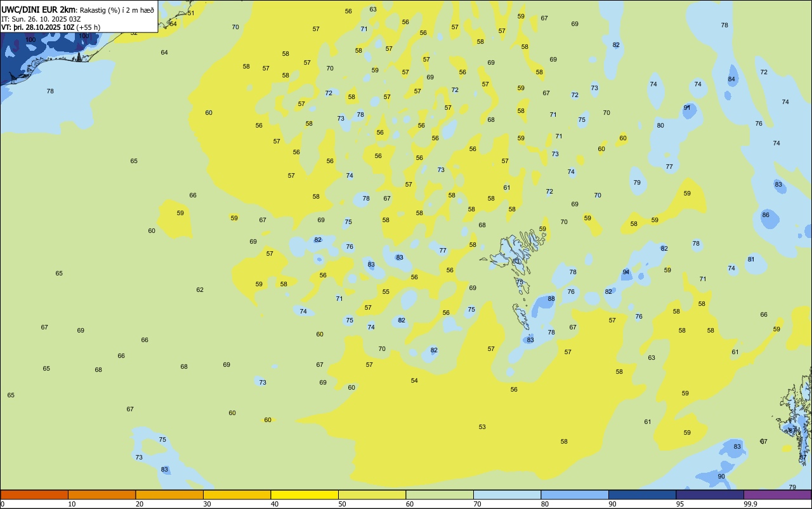Select the 99.9 tick label on the colour scale
Viewport: 812px width, 509px height.
pos(750,504)
